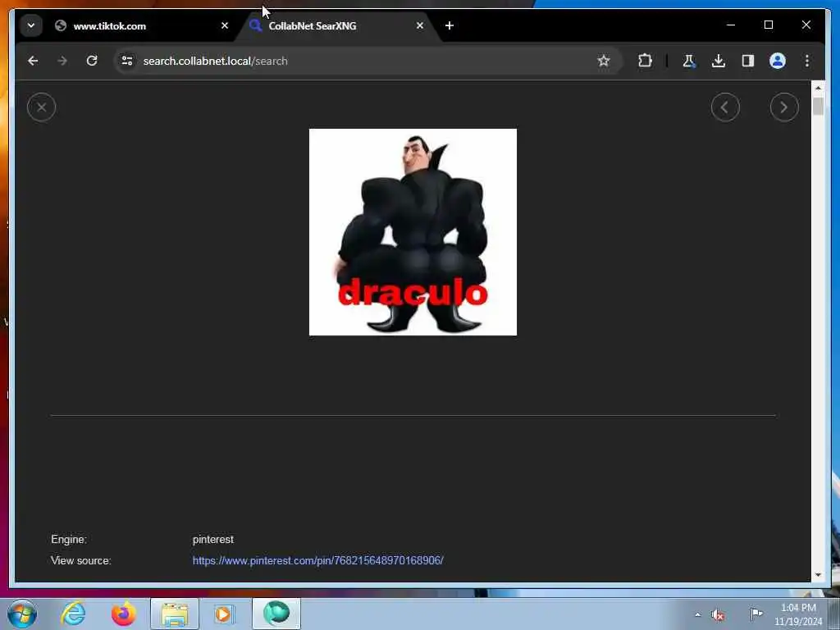This screenshot has height=630, width=840.
Task: Maximize the browser window
Action: tap(768, 25)
